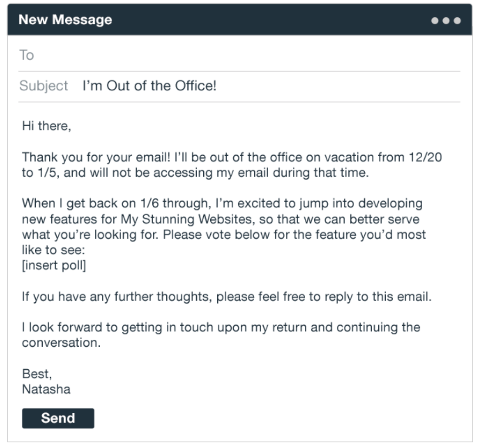478x448 pixels.
Task: Open the three-dot options menu
Action: click(446, 20)
